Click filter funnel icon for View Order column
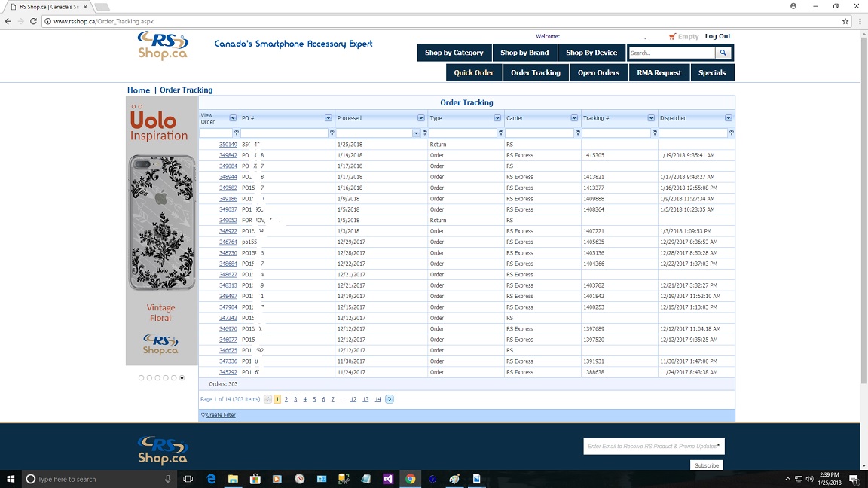 [237, 133]
